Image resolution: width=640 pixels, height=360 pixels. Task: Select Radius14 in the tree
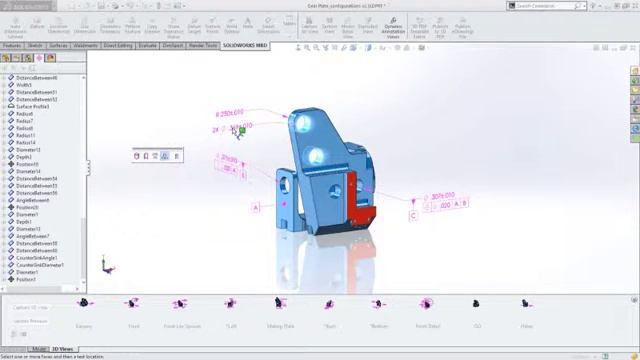[25, 143]
